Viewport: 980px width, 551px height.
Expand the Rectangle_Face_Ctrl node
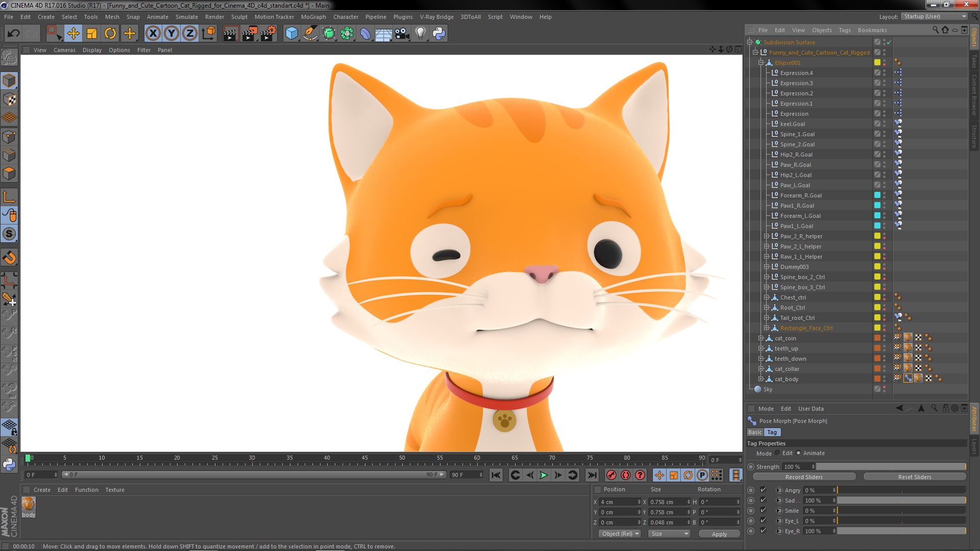(x=766, y=328)
